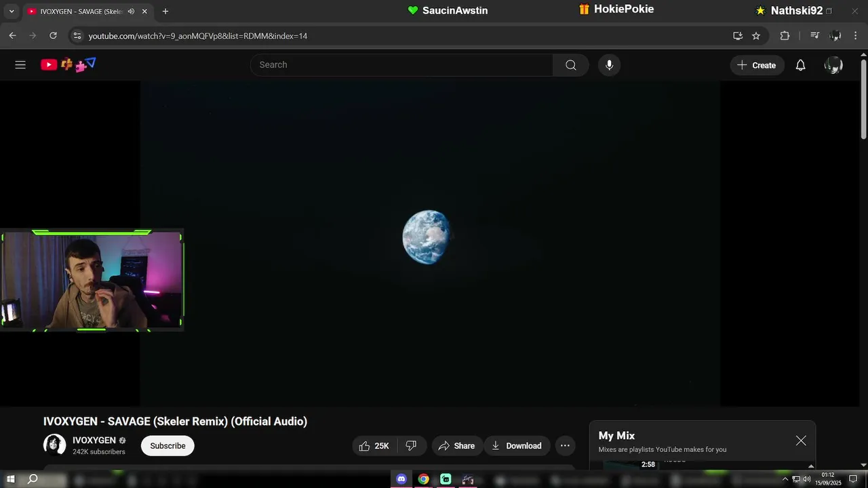
Task: Open YouTube notifications bell
Action: (800, 65)
